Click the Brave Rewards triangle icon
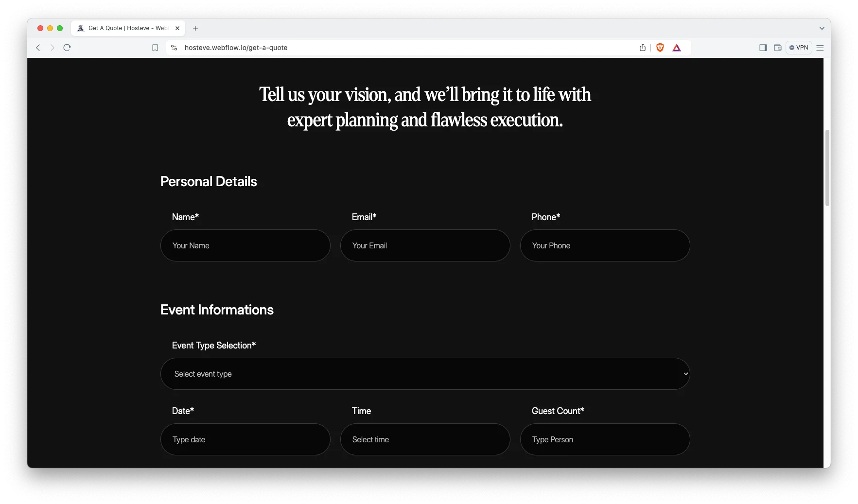The width and height of the screenshot is (858, 504). click(x=677, y=48)
